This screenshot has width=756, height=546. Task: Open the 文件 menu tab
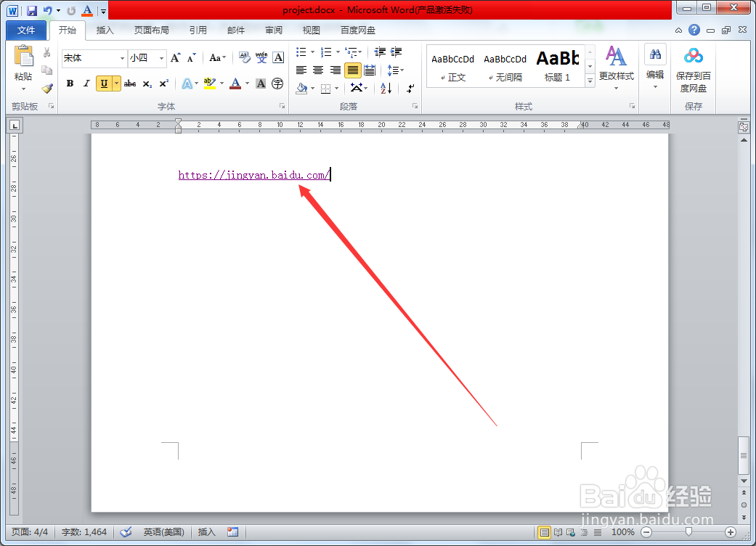26,30
